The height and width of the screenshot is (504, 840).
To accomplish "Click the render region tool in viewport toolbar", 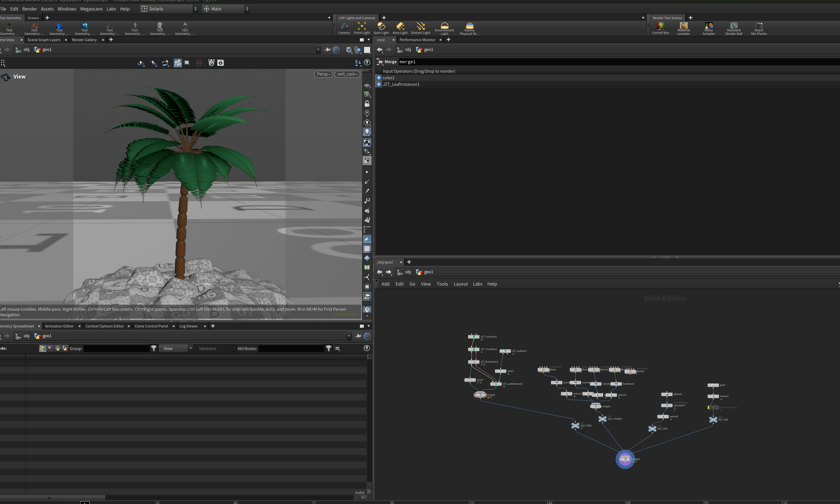I will 187,62.
